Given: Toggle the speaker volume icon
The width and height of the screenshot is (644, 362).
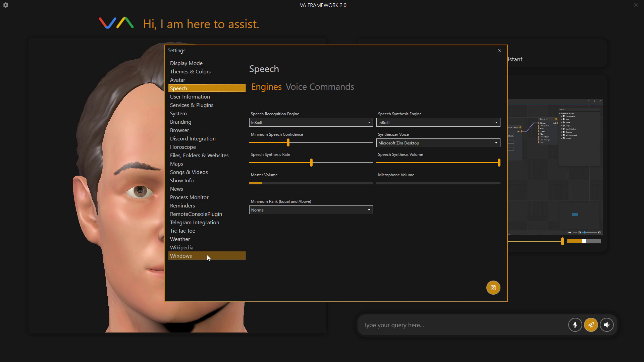Looking at the screenshot, I should pos(606,325).
